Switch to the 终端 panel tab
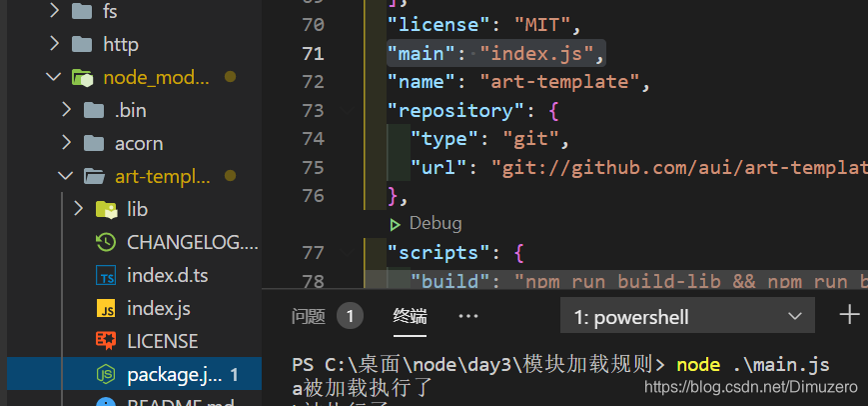 [x=410, y=316]
